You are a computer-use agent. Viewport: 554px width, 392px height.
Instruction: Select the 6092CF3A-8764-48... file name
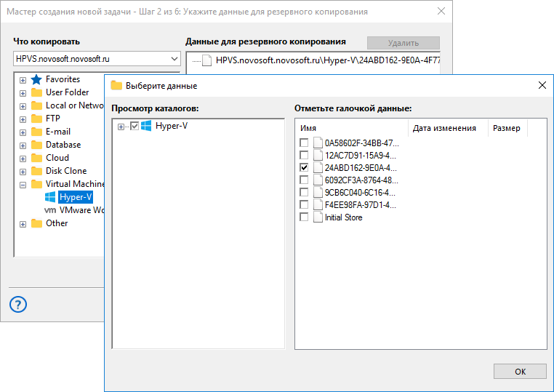point(361,180)
